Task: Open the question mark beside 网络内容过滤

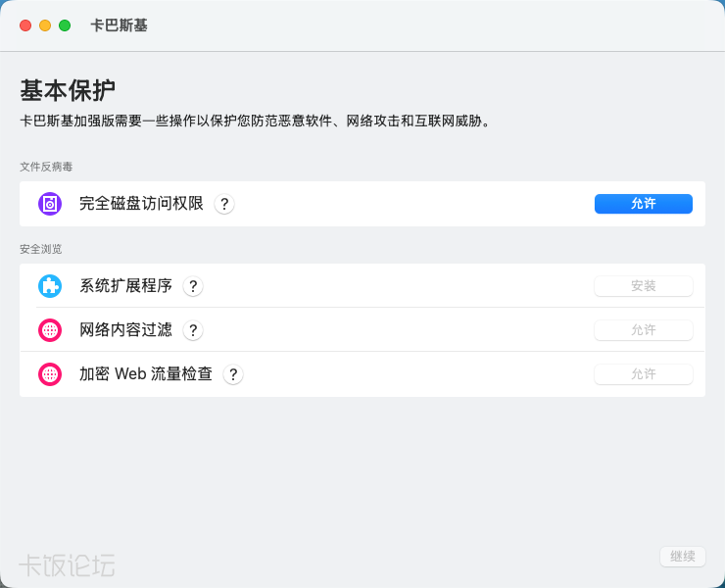Action: tap(193, 330)
